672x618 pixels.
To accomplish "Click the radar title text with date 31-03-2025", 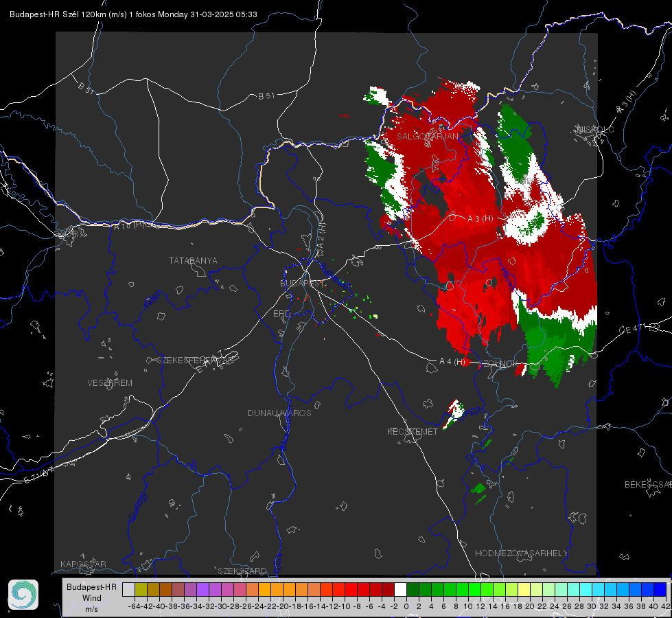I will pos(133,14).
